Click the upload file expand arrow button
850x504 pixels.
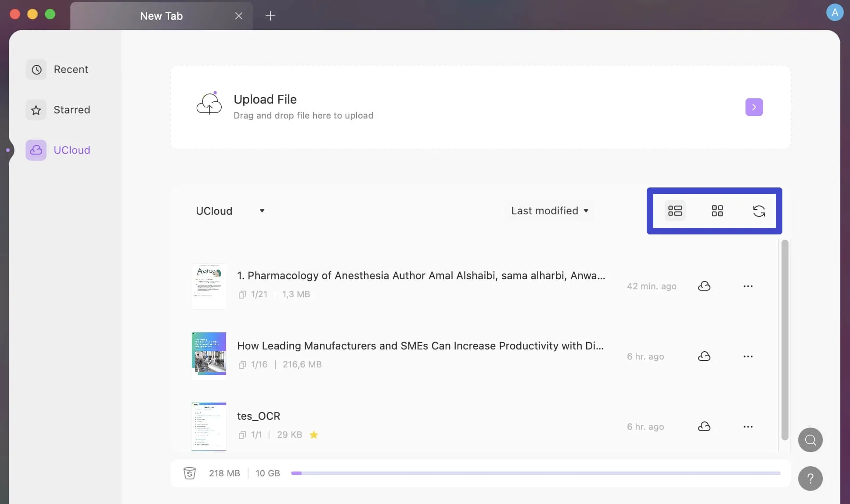[754, 107]
